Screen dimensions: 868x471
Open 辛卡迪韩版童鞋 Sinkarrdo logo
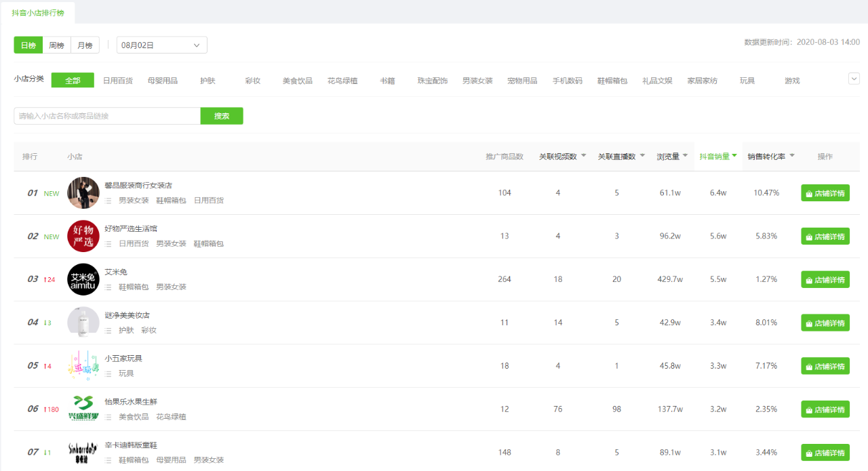pyautogui.click(x=83, y=453)
